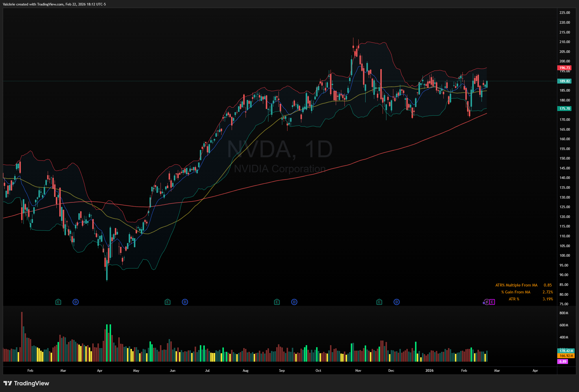579x392 pixels.
Task: Click the December dividend 'D' marker
Action: tap(397, 302)
